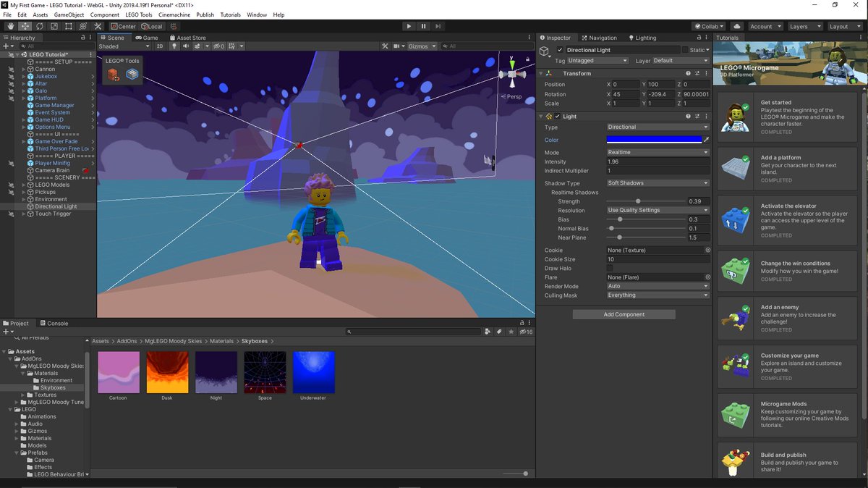Toggle scene effects icon
The width and height of the screenshot is (868, 488).
coord(197,46)
